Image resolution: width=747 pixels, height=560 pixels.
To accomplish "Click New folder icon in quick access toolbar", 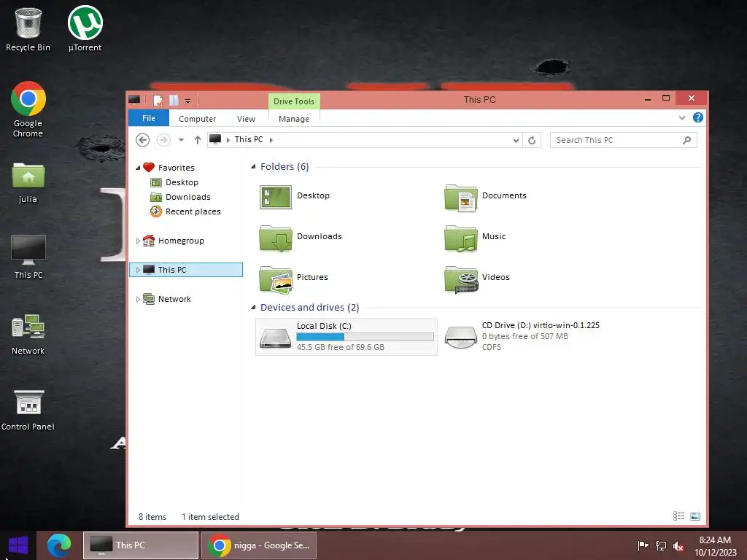I will click(x=174, y=100).
